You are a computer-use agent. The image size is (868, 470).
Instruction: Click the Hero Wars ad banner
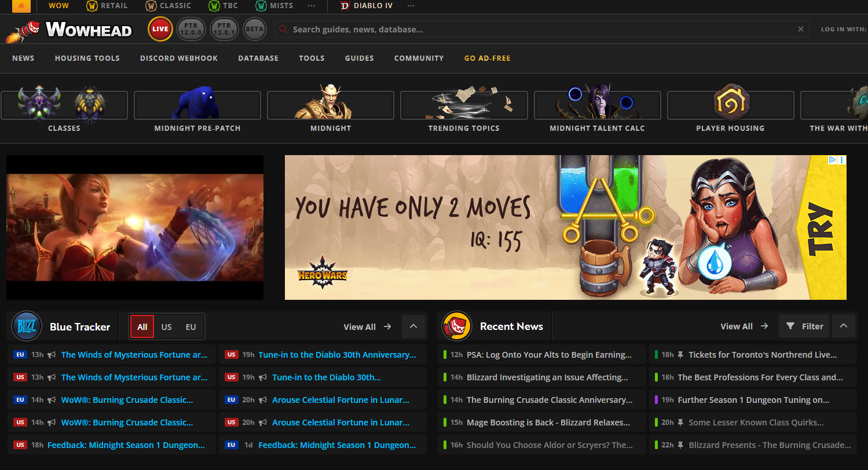click(566, 227)
